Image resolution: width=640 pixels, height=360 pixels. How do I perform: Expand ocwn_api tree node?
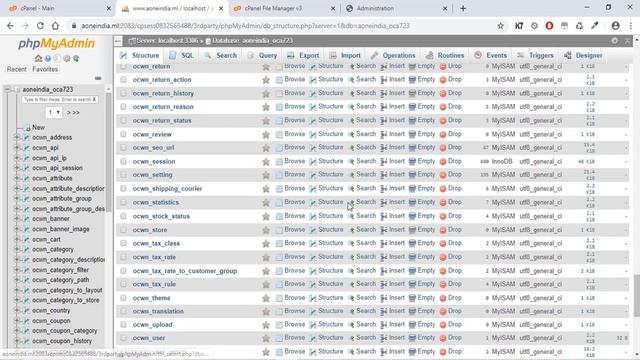pos(17,148)
